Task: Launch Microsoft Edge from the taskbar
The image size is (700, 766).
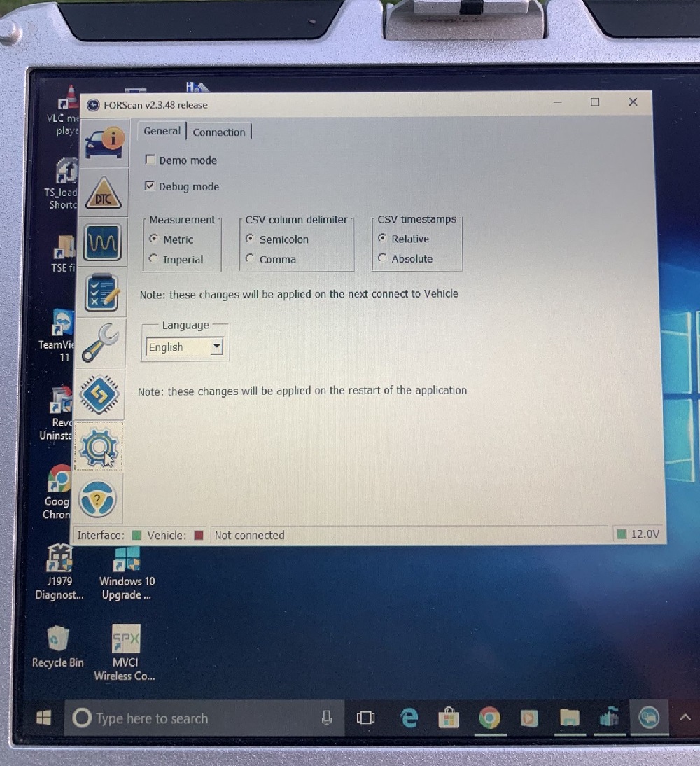Action: pyautogui.click(x=409, y=718)
